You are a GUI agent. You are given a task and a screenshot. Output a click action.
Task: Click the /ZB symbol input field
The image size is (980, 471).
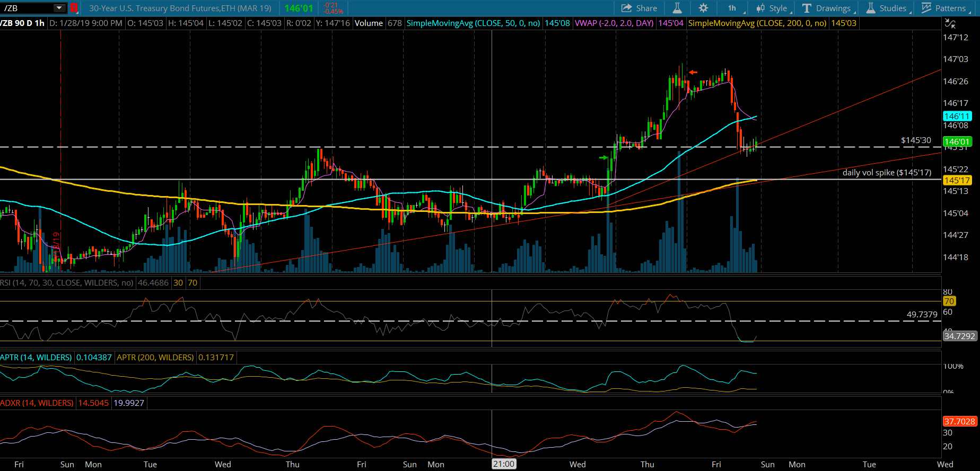(28, 8)
